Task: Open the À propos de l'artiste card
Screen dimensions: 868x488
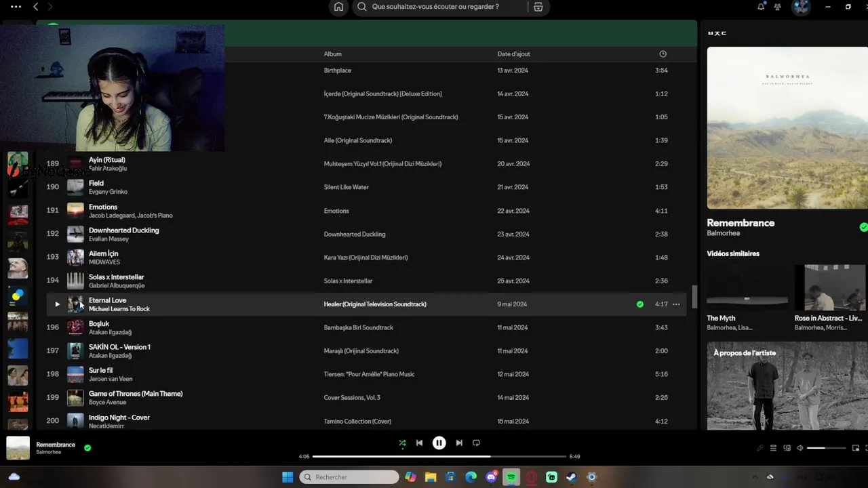Action: 787,386
